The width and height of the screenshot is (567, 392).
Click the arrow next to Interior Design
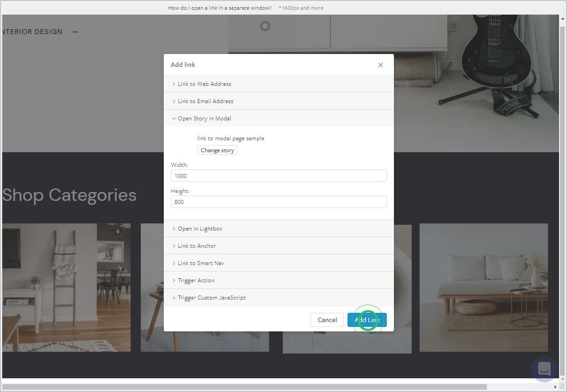pos(75,32)
